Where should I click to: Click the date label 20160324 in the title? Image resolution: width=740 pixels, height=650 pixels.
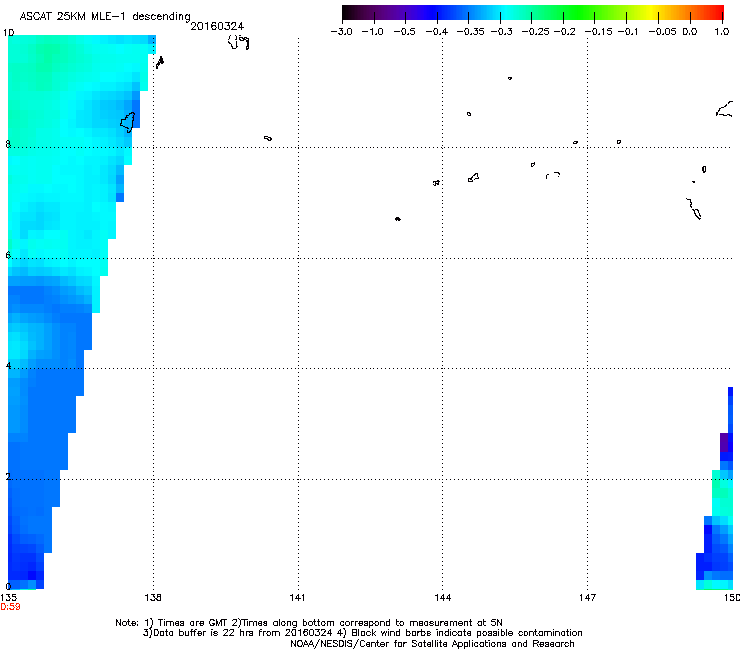217,26
